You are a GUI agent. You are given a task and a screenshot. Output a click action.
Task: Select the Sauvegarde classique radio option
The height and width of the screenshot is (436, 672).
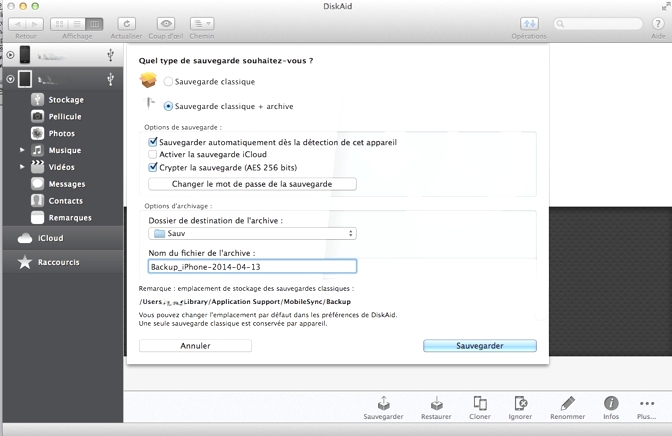point(168,81)
